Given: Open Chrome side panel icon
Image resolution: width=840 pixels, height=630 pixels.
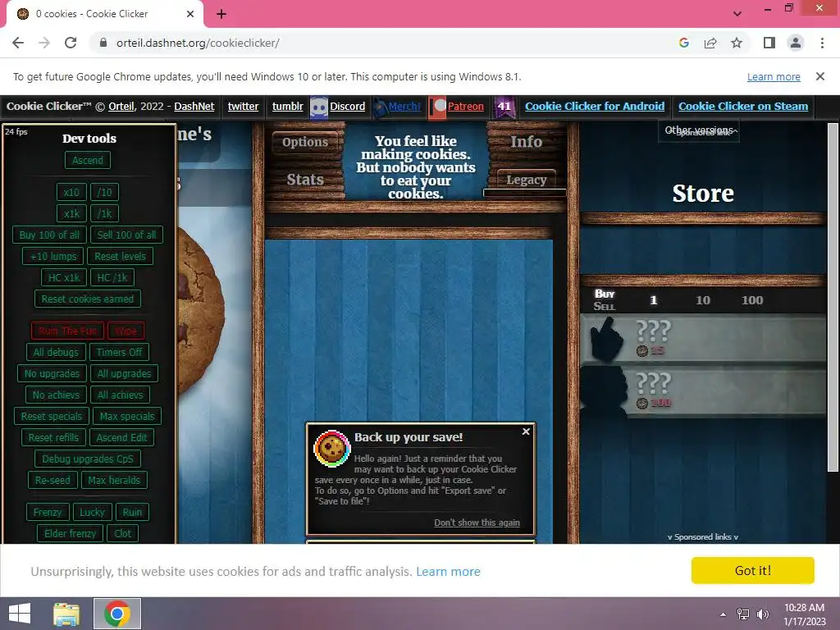Looking at the screenshot, I should tap(769, 43).
